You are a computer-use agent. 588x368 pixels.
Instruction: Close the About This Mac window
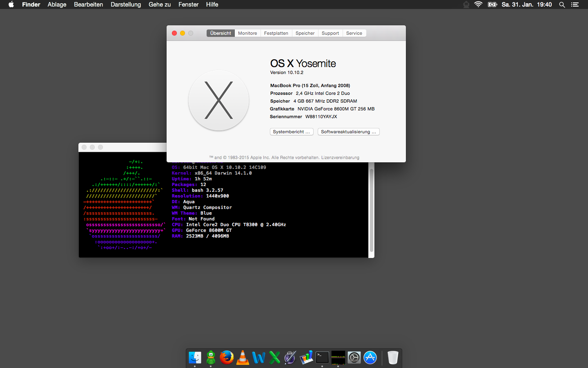tap(174, 33)
